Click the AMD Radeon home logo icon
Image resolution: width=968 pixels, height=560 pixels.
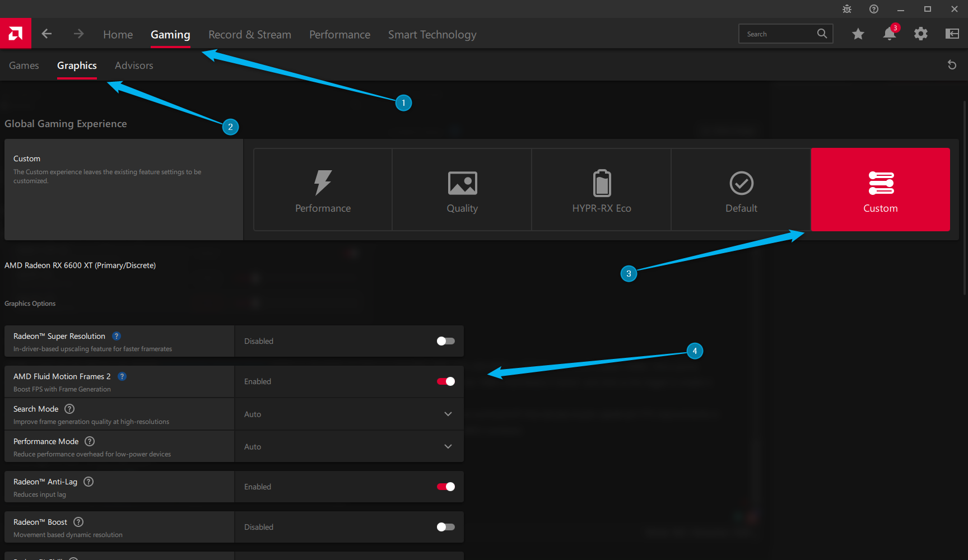coord(16,33)
